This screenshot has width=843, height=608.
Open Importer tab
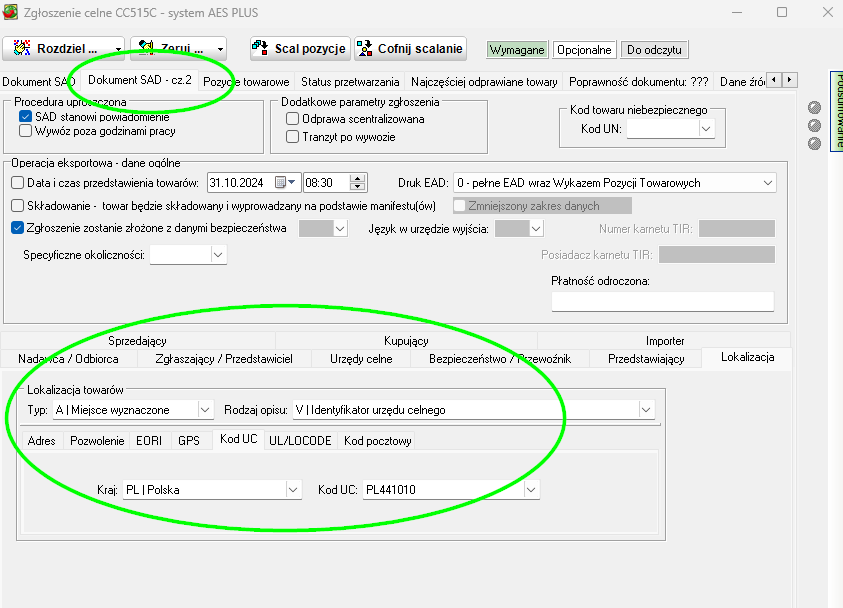click(x=665, y=341)
